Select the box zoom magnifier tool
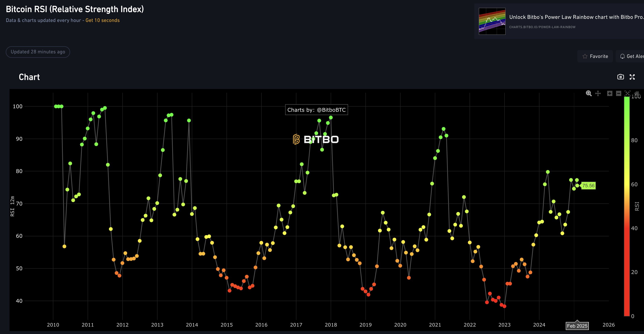This screenshot has width=644, height=334. (x=588, y=93)
